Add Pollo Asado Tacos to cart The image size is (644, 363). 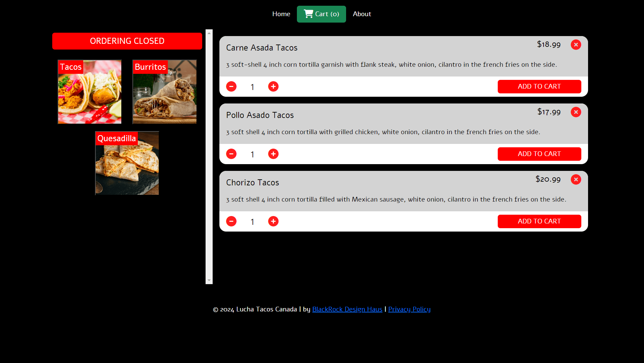[539, 154]
